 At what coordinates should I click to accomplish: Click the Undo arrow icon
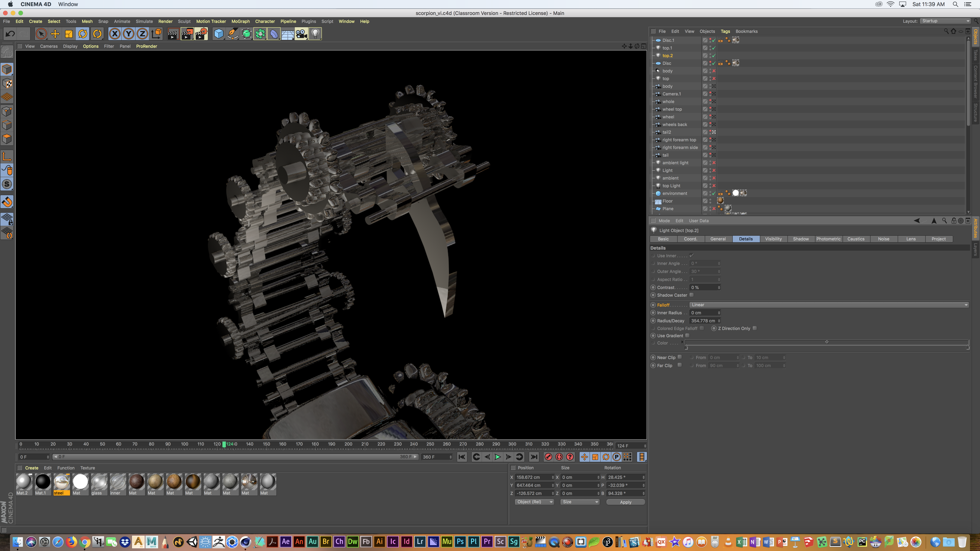point(10,34)
